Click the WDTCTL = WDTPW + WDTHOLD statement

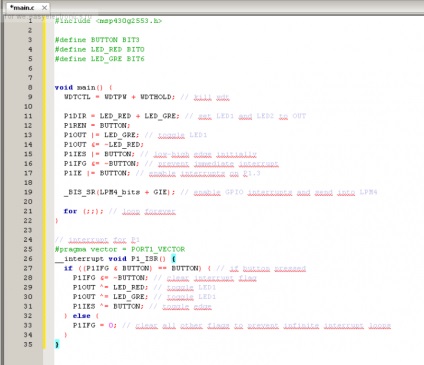click(119, 97)
